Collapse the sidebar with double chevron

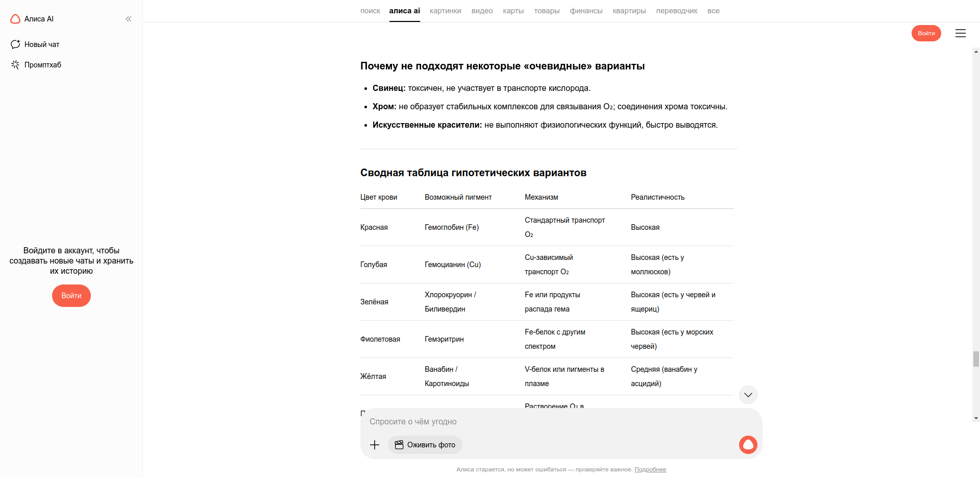(x=129, y=19)
